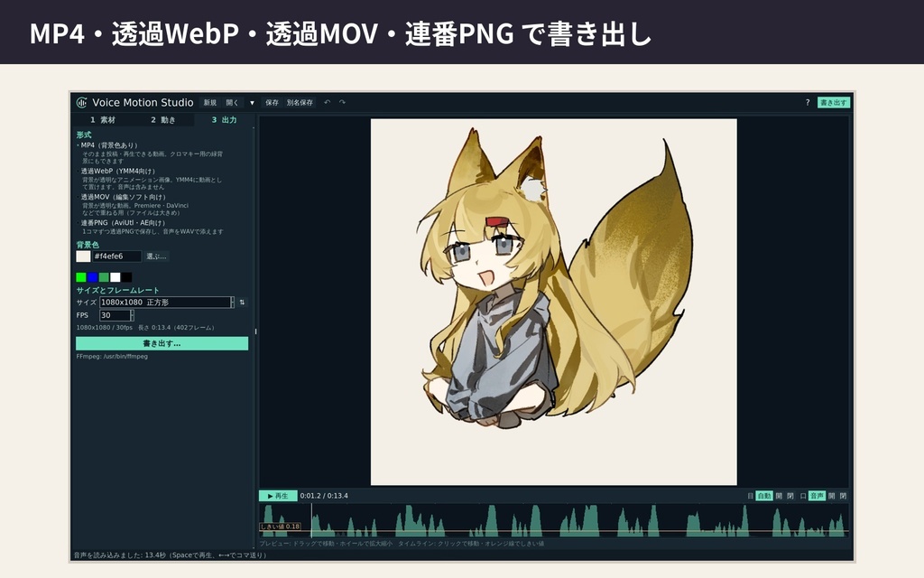Click the しきい値 0.18 threshold label
Image resolution: width=924 pixels, height=578 pixels.
click(280, 527)
